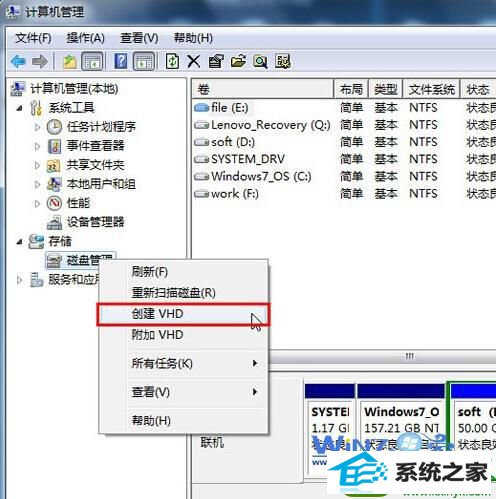
Task: Open 所有任务(K) submenu
Action: (x=183, y=363)
